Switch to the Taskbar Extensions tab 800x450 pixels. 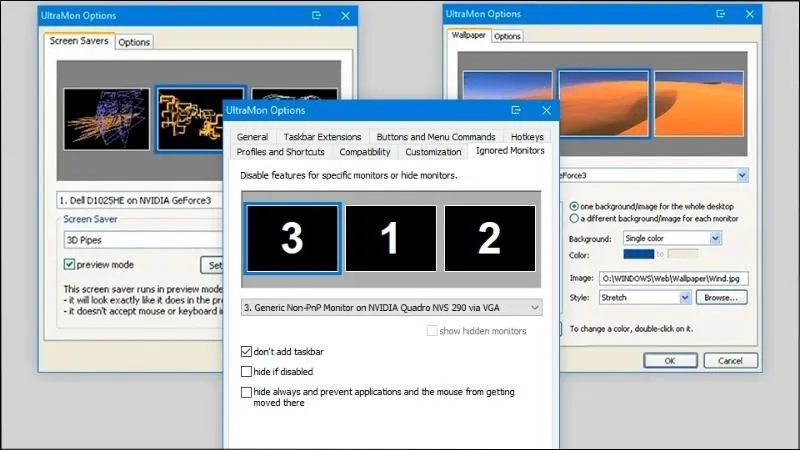coord(322,136)
